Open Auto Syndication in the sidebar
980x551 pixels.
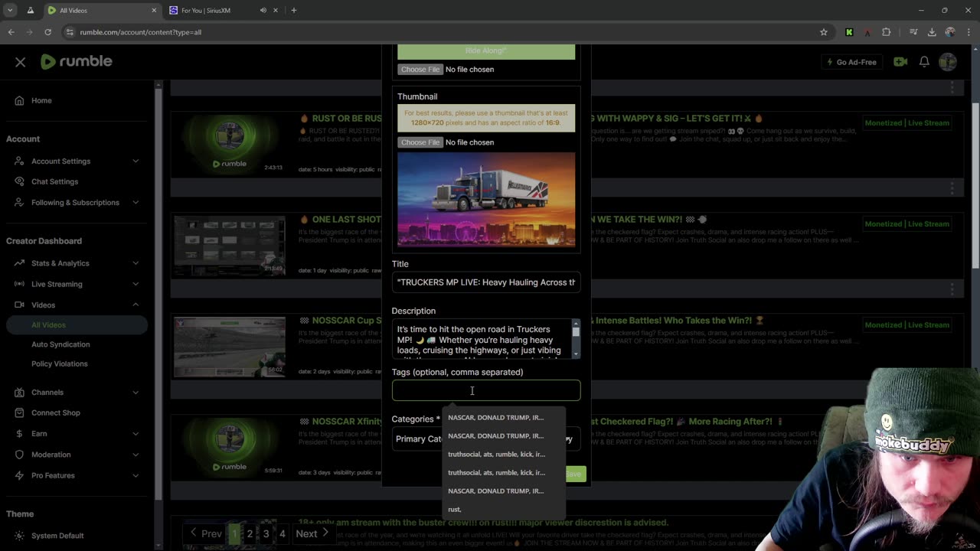tap(60, 344)
